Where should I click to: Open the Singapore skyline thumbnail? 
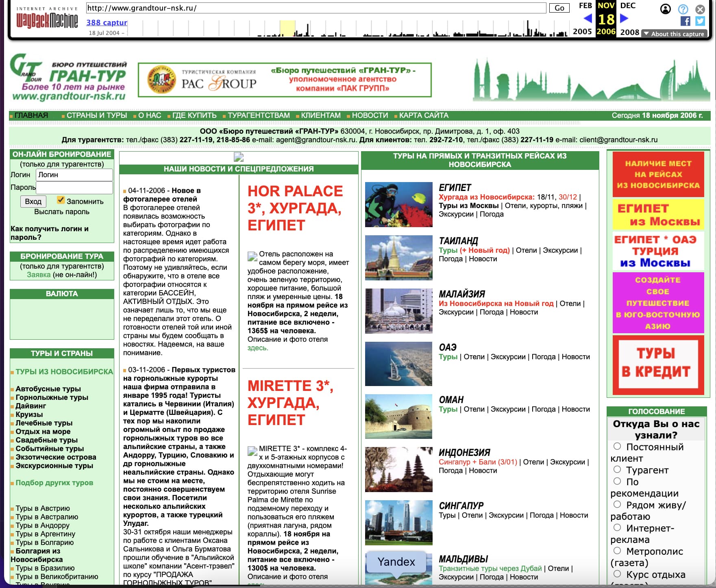pyautogui.click(x=399, y=523)
